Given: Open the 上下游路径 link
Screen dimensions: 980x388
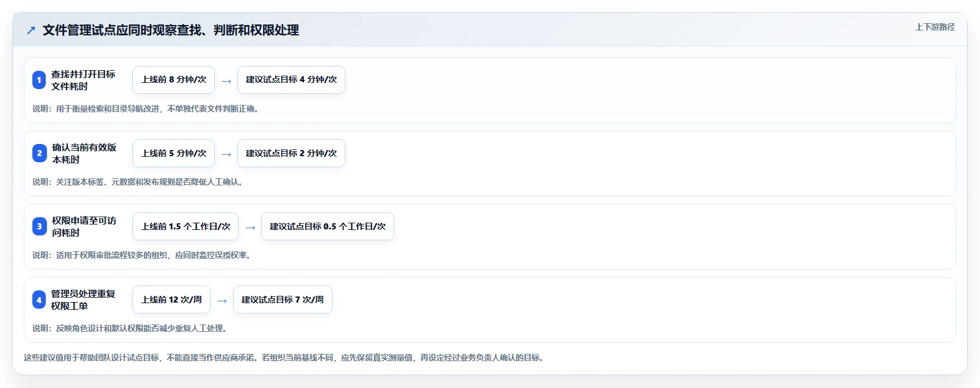Looking at the screenshot, I should 935,27.
